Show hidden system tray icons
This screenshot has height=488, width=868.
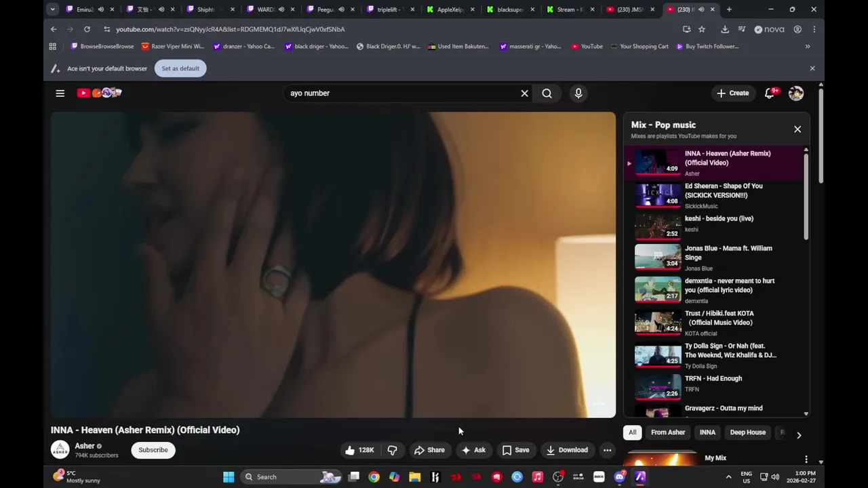[x=728, y=476]
